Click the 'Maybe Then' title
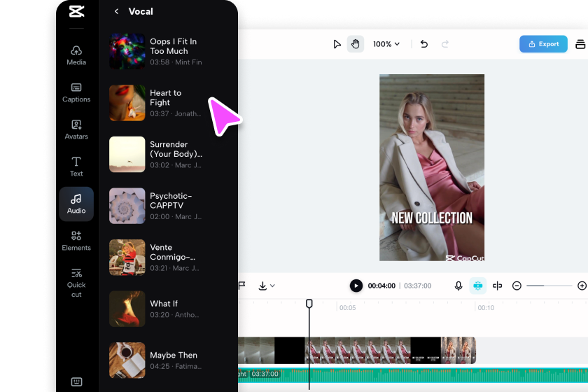588x392 pixels. pos(174,355)
